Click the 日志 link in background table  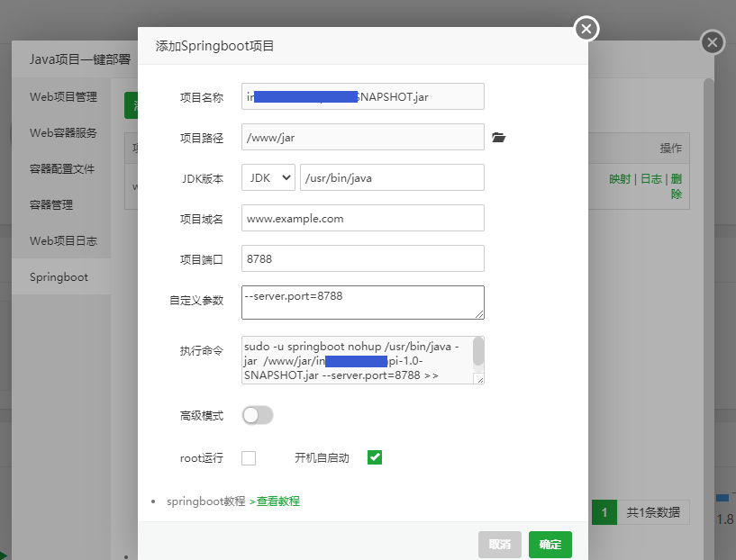click(x=651, y=178)
